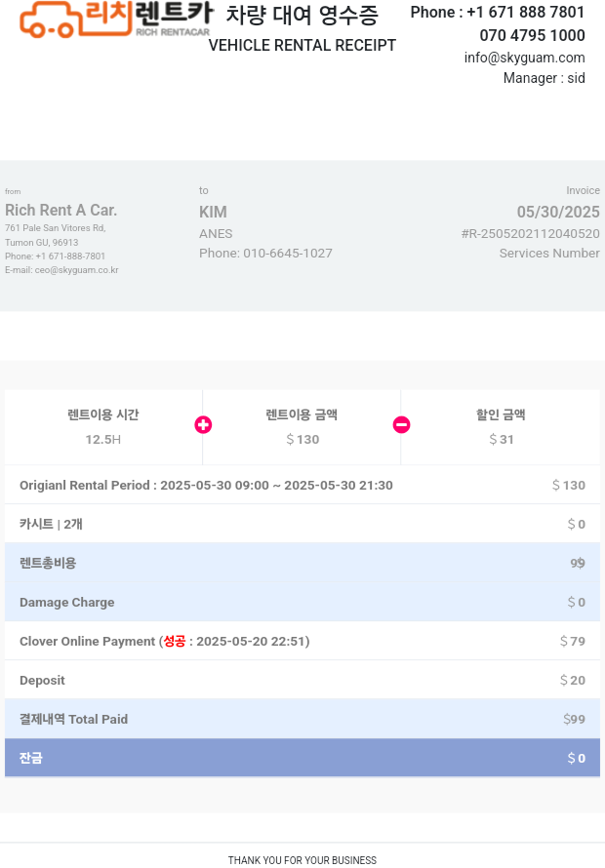This screenshot has width=605, height=868.
Task: Click the Rich Rentacar car logo
Action: point(116,20)
